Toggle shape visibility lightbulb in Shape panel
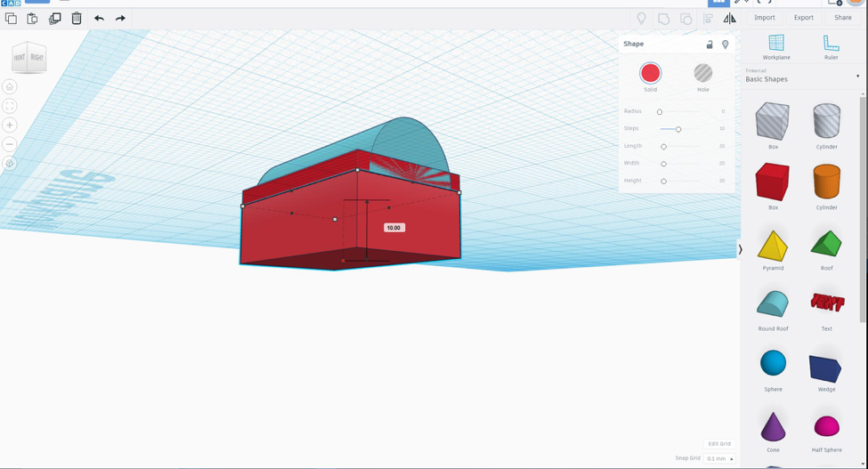 click(x=726, y=44)
